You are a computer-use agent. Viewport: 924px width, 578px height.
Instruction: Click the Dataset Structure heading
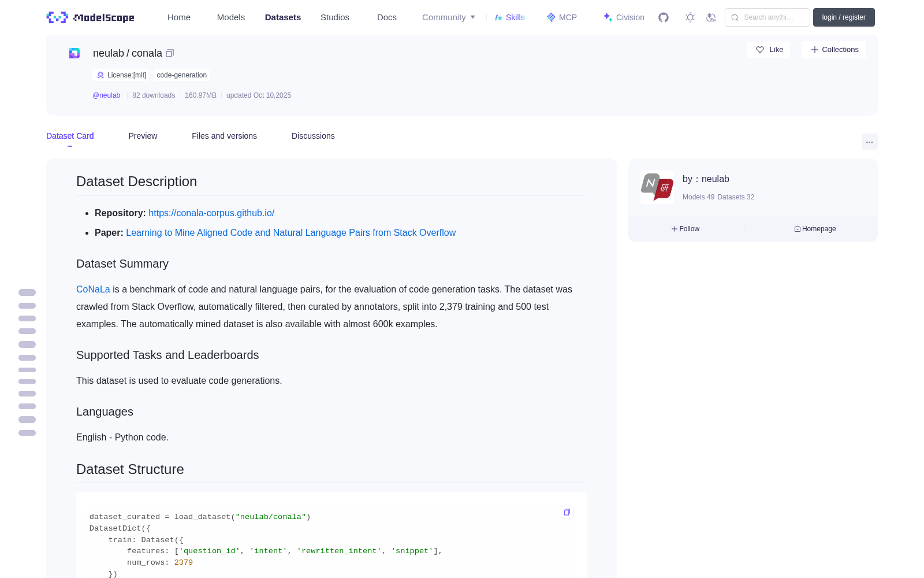tap(130, 469)
